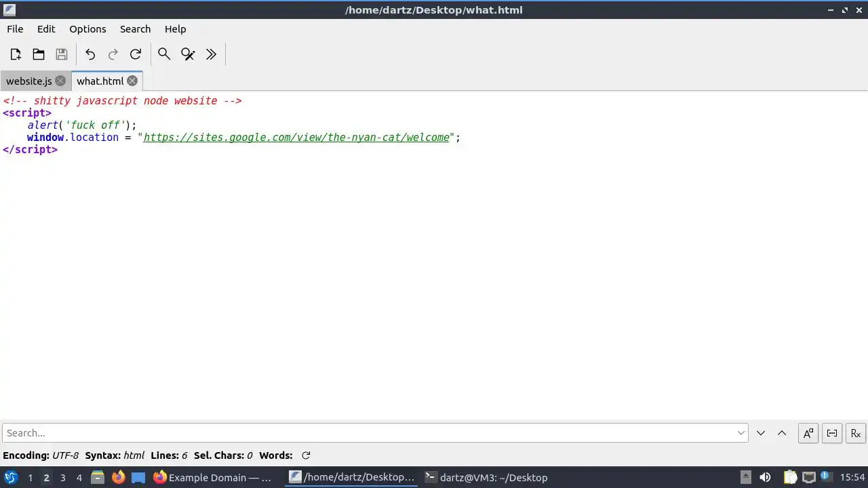The width and height of the screenshot is (868, 488).
Task: Click the Lines count status entry
Action: (169, 455)
